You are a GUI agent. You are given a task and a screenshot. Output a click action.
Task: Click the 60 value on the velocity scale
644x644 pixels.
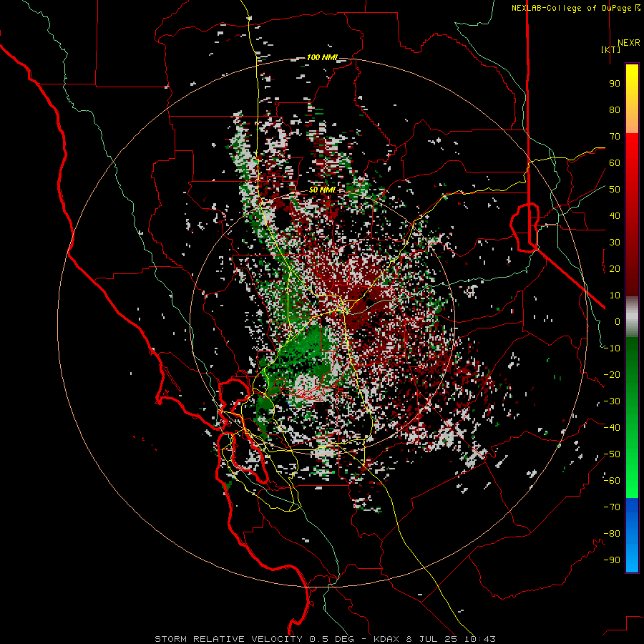click(615, 163)
